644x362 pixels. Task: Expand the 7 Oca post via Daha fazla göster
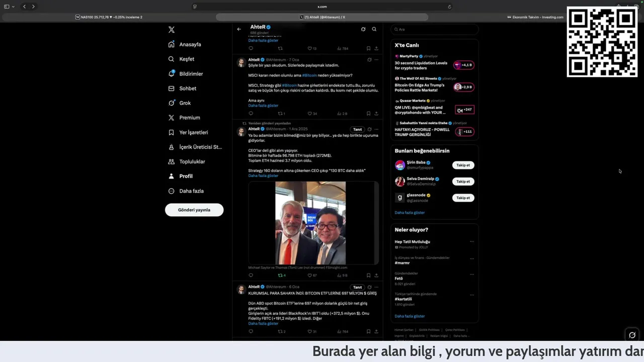click(x=263, y=106)
